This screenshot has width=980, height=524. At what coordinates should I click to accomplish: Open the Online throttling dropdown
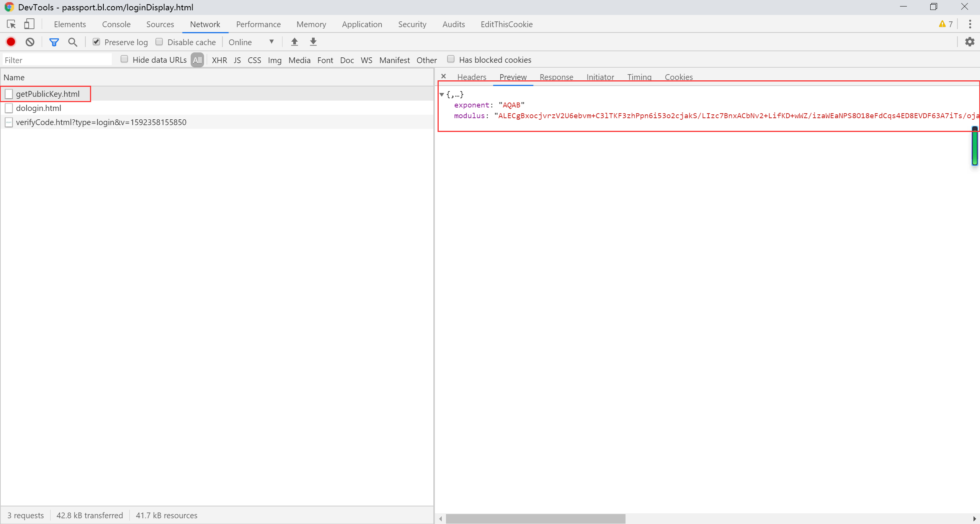(x=251, y=42)
